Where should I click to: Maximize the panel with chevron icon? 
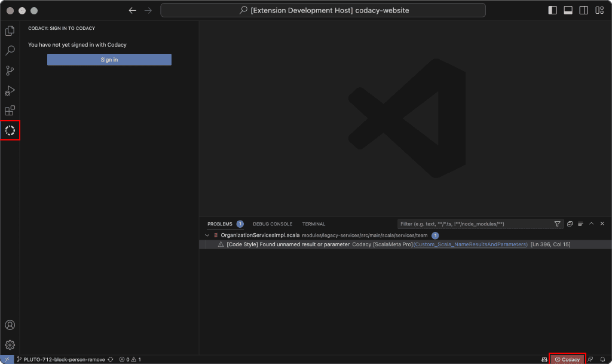click(591, 224)
